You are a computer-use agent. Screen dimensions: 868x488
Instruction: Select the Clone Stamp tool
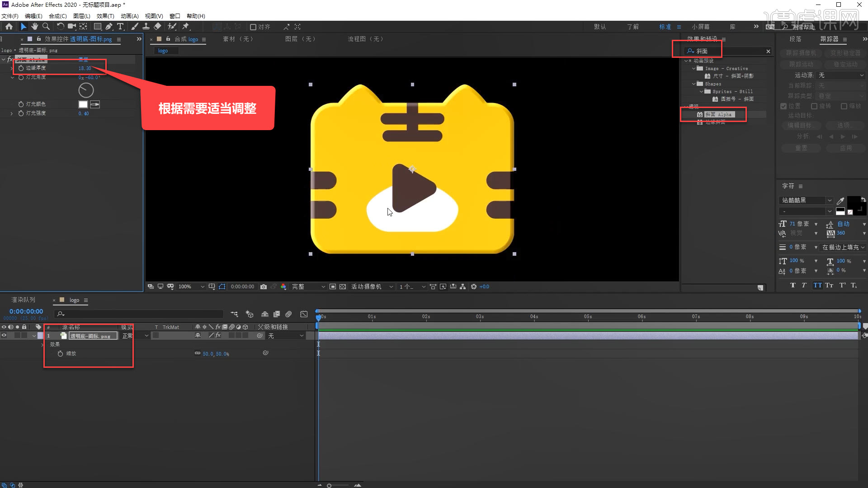(146, 27)
